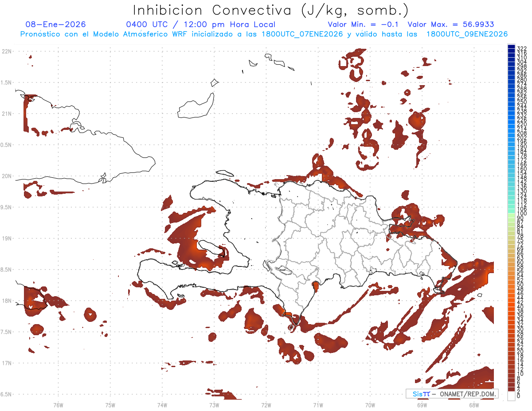The width and height of the screenshot is (532, 411).
Task: Click the '19N' latitude label
Action: pyautogui.click(x=7, y=239)
